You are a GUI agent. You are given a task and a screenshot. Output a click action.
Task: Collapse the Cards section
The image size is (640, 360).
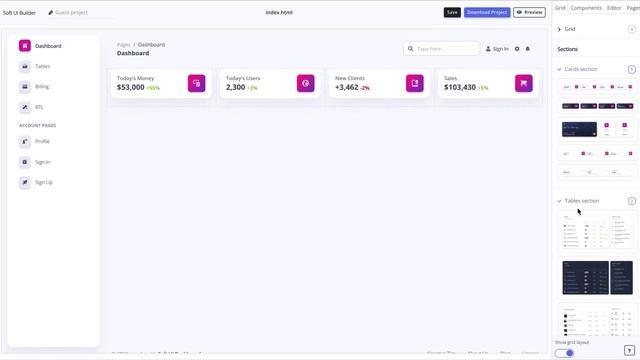pyautogui.click(x=559, y=69)
